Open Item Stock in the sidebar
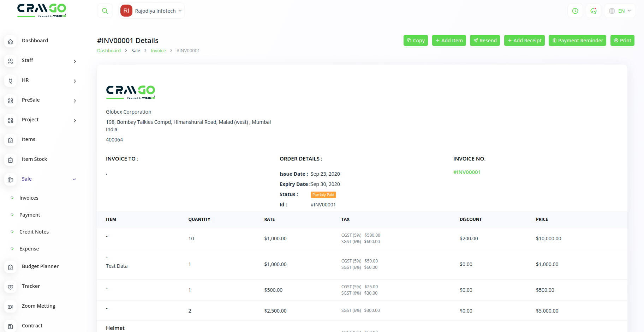 point(35,159)
